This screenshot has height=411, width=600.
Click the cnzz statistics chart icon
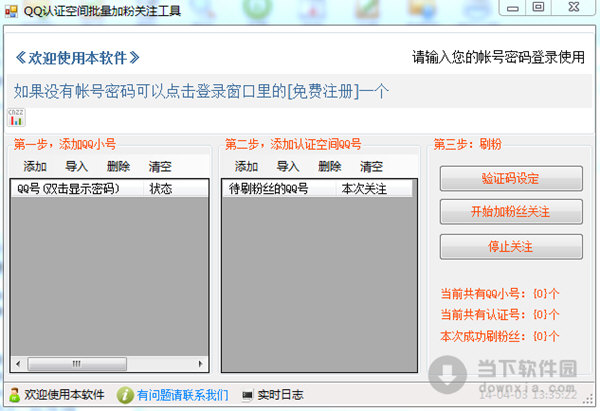16,117
